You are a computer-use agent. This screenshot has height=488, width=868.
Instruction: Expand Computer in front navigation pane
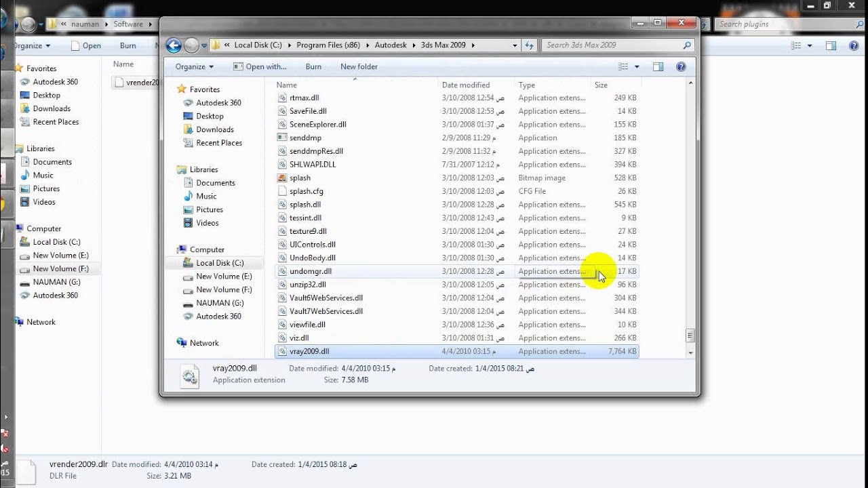[207, 249]
